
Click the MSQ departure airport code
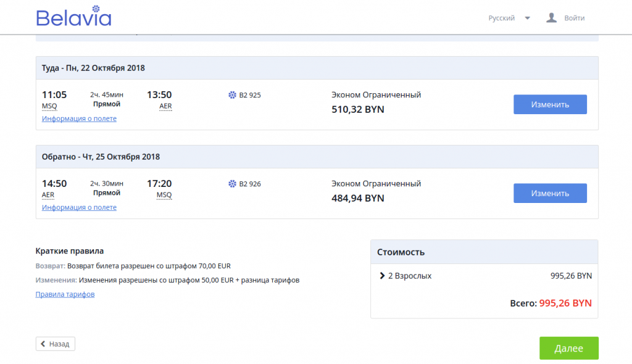pos(49,106)
